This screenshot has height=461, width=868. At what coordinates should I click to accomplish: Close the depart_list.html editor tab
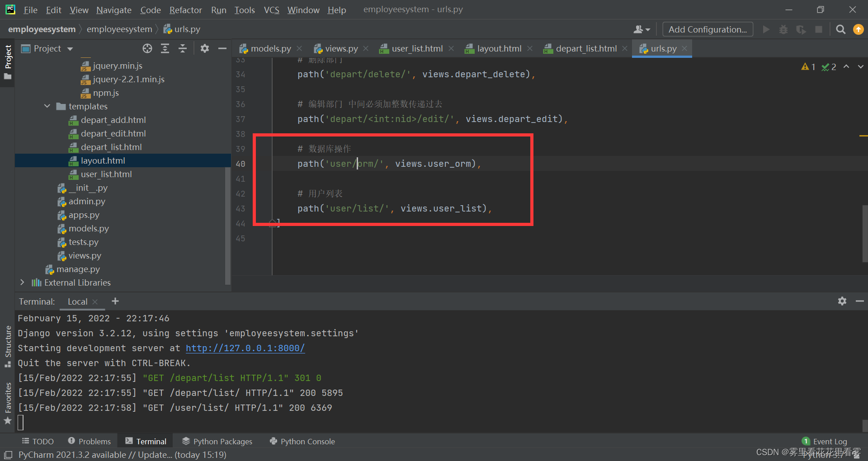tap(625, 48)
